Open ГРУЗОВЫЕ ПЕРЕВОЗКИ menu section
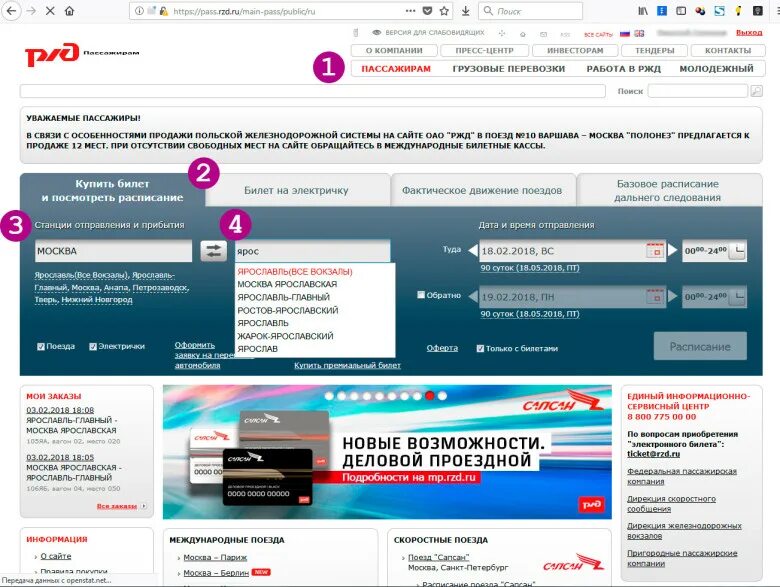 [508, 69]
